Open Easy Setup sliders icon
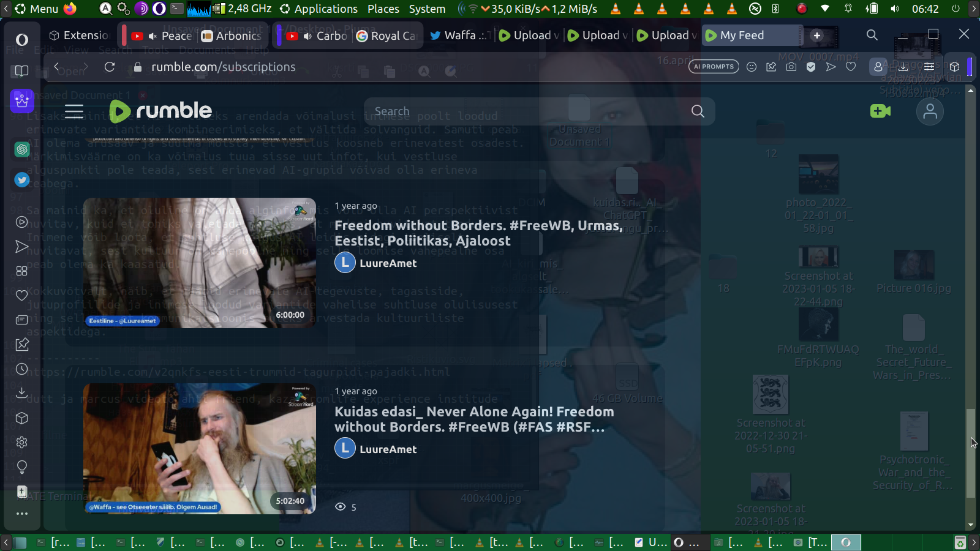The image size is (980, 551). point(929,67)
